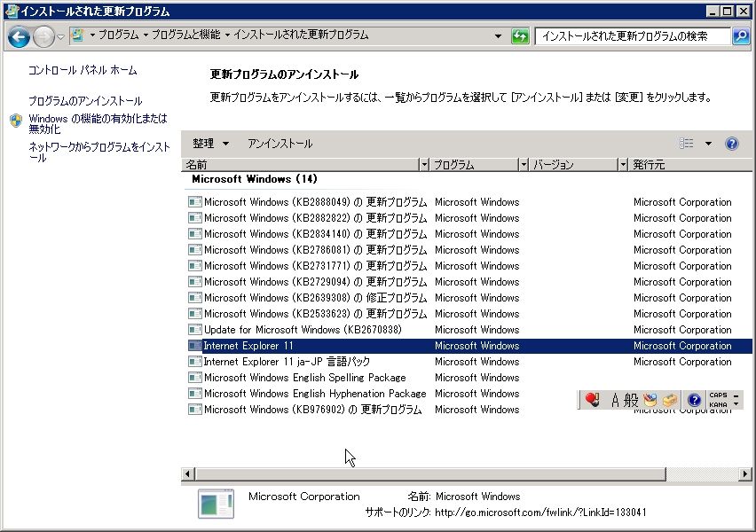This screenshot has width=756, height=532.
Task: Switch IME input mode via A button
Action: tap(615, 400)
